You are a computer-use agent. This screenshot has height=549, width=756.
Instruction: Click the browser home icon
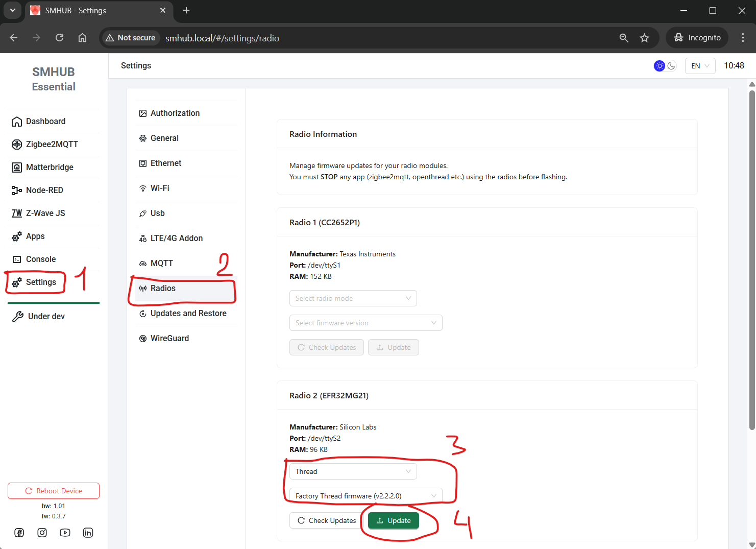[x=82, y=38]
